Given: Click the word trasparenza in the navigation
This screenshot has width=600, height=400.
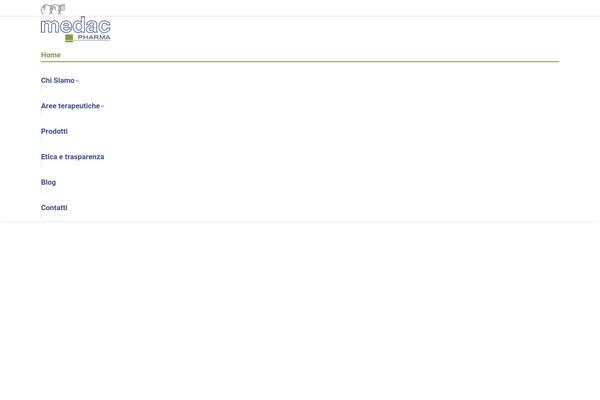Looking at the screenshot, I should click(x=85, y=157).
